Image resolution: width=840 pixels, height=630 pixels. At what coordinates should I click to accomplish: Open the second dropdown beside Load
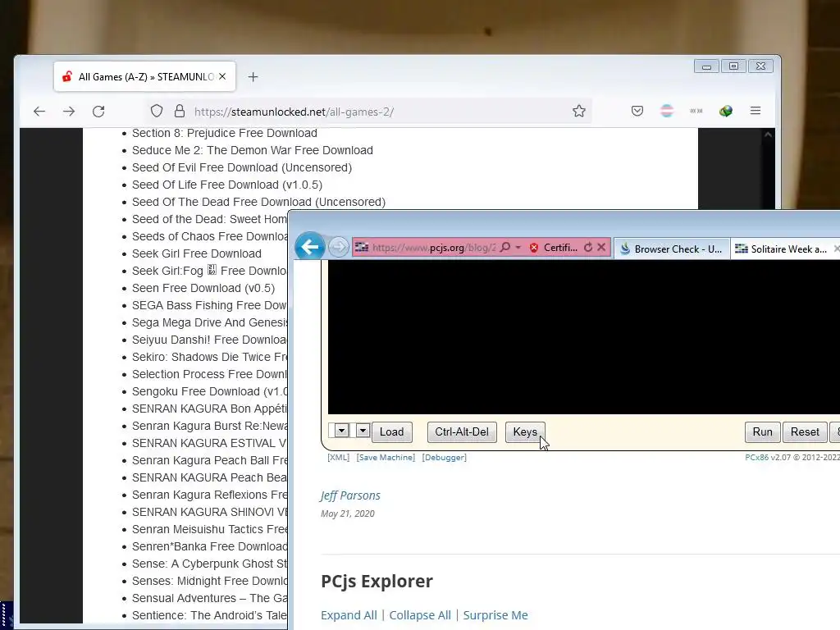coord(363,430)
